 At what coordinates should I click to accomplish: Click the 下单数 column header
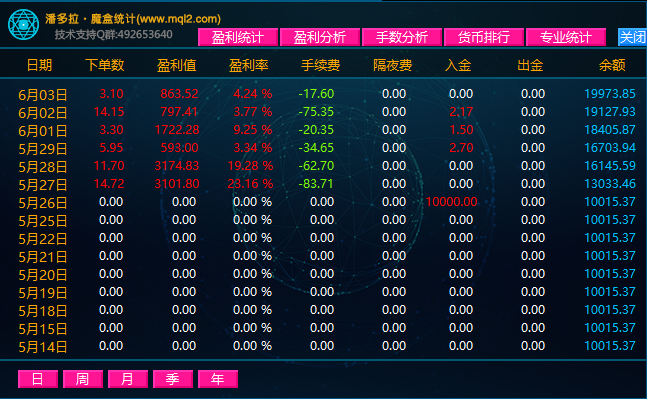pyautogui.click(x=104, y=65)
